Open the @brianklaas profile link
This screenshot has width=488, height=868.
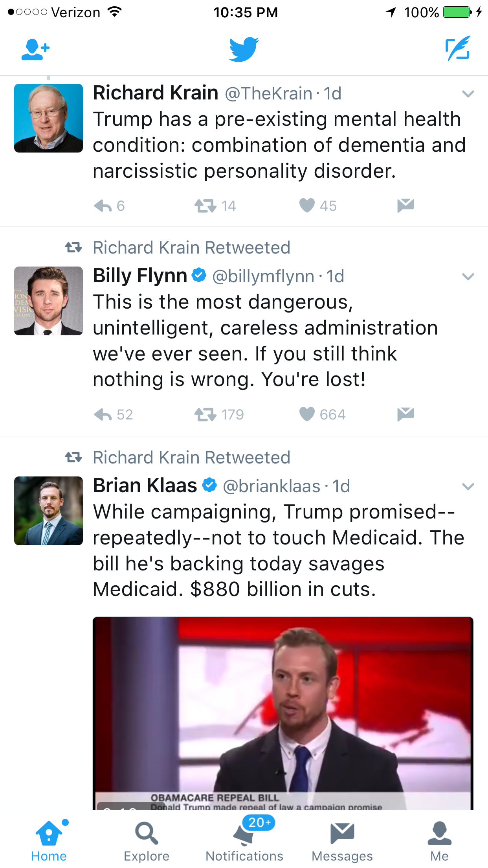point(272,487)
